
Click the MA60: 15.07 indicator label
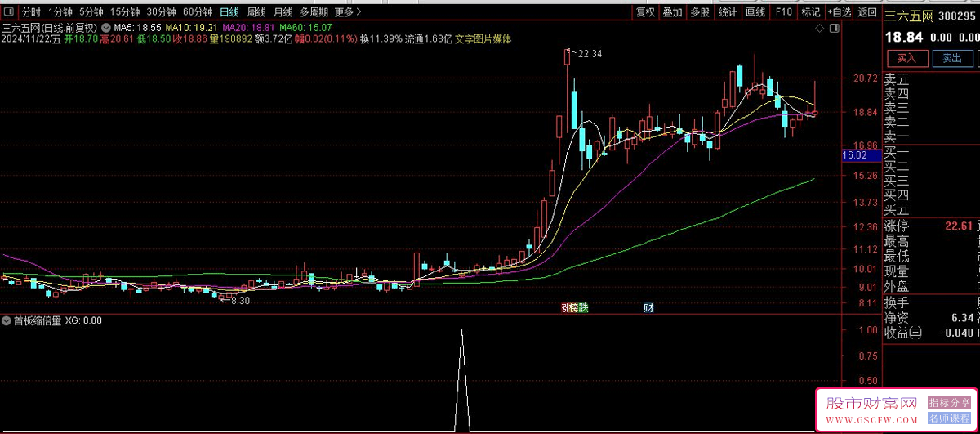click(x=305, y=27)
